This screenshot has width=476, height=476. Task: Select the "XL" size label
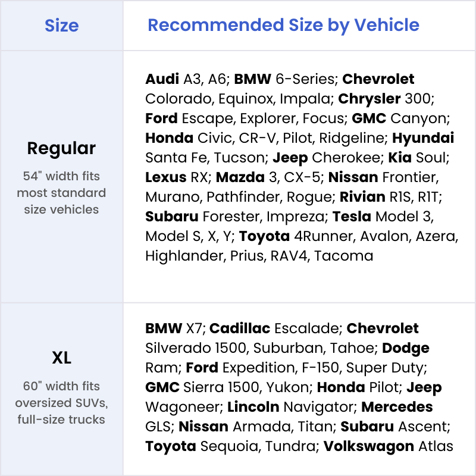tap(61, 358)
